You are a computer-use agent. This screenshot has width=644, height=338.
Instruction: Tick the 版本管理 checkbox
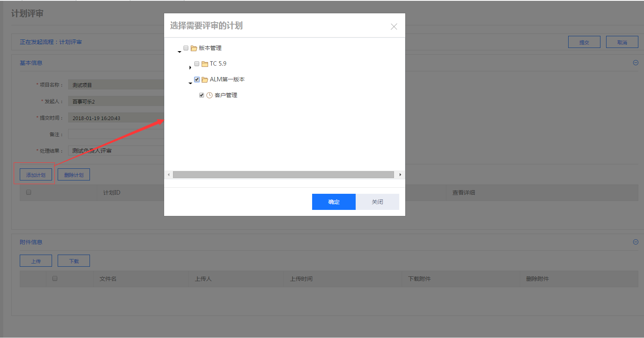coord(186,48)
